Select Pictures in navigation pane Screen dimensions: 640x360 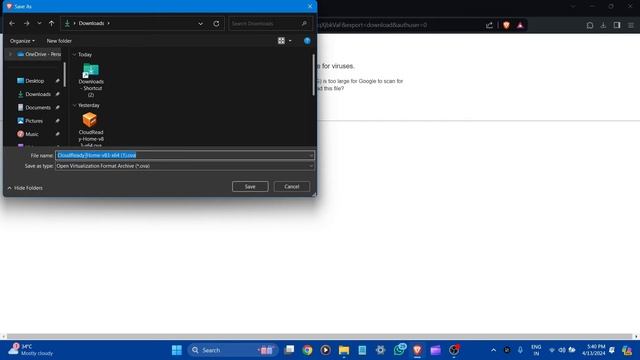click(34, 121)
